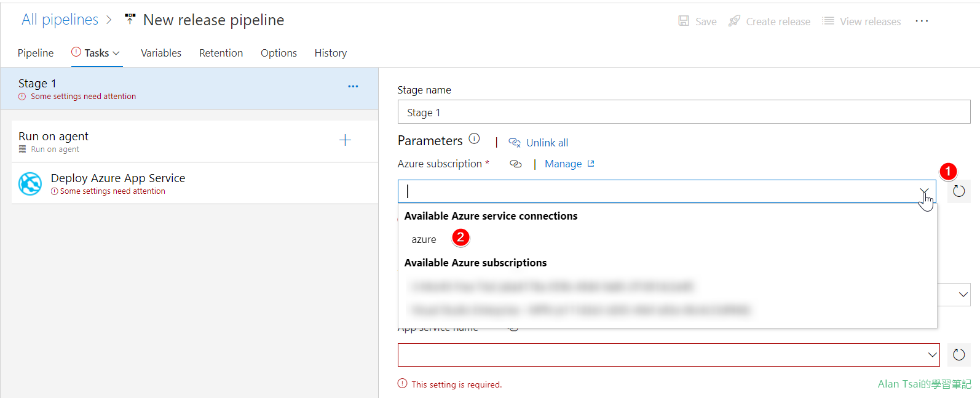
Task: Click the Unlink all link
Action: (x=547, y=143)
